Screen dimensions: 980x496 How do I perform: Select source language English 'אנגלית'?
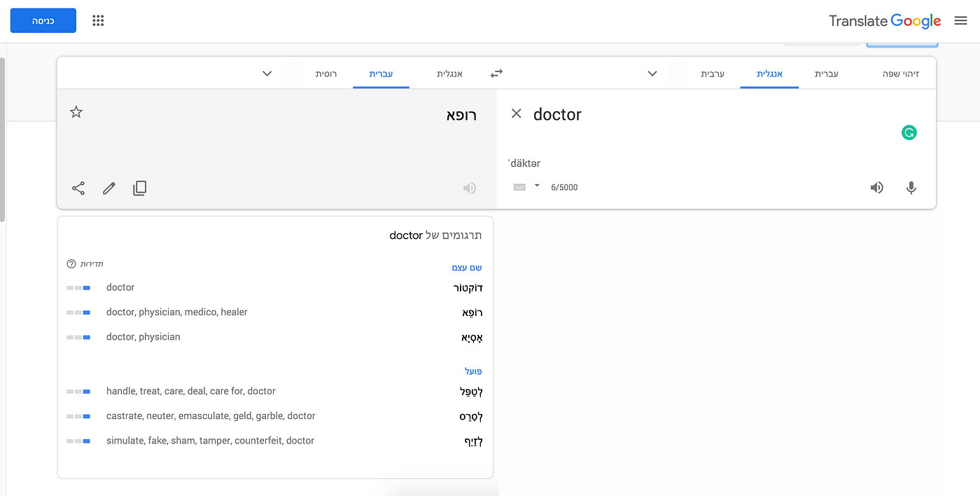(769, 74)
